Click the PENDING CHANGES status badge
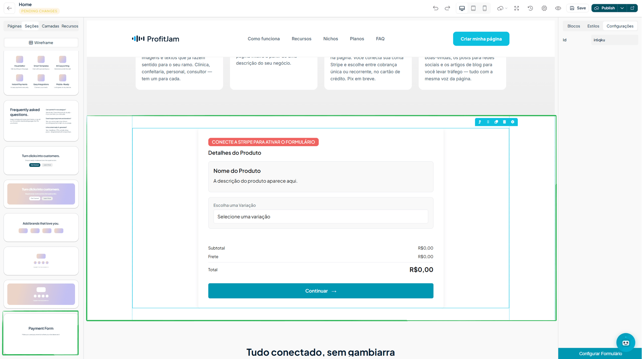This screenshot has height=359, width=644. [39, 11]
